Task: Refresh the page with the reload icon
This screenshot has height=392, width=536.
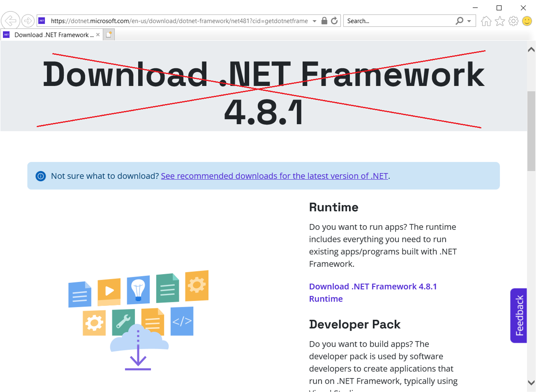Action: [x=334, y=21]
